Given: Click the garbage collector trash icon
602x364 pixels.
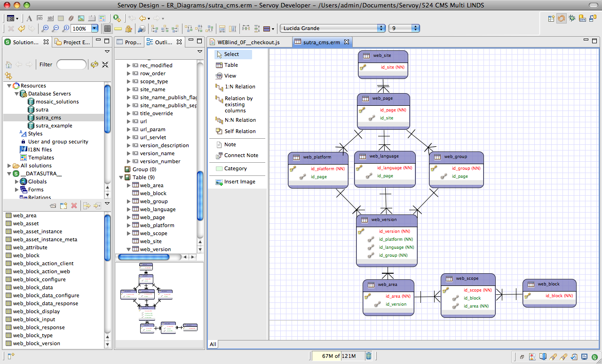Looking at the screenshot, I should pos(369,356).
